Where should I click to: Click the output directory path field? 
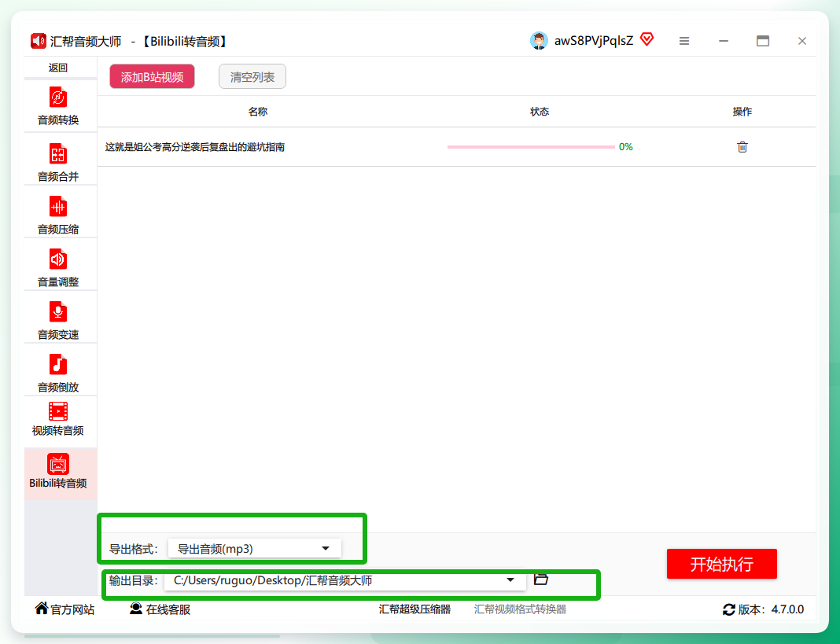pyautogui.click(x=345, y=580)
